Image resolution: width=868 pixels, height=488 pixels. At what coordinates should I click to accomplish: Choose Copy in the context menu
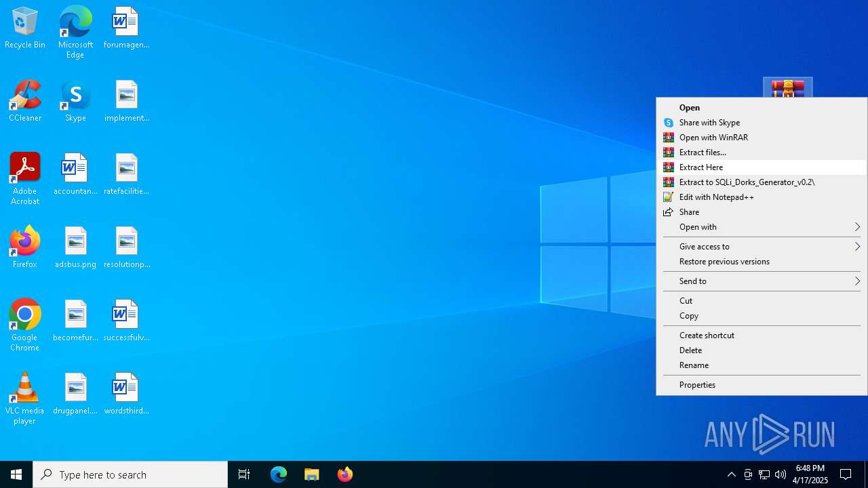[x=762, y=316]
